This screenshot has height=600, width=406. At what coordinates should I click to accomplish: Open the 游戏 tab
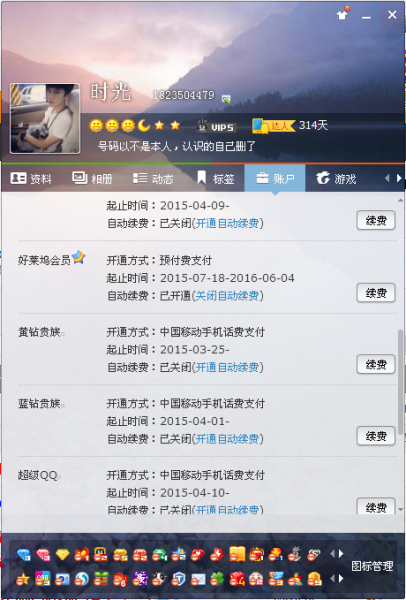[336, 178]
